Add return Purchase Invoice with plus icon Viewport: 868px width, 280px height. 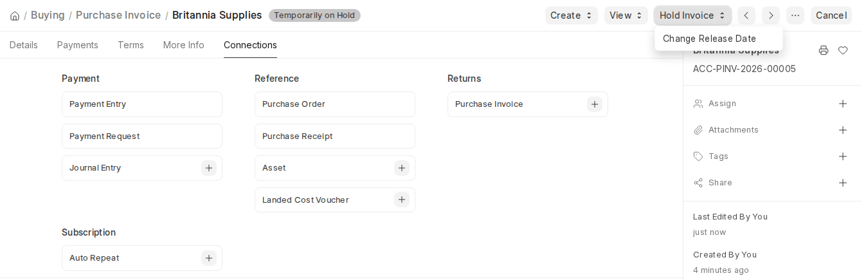pos(595,104)
